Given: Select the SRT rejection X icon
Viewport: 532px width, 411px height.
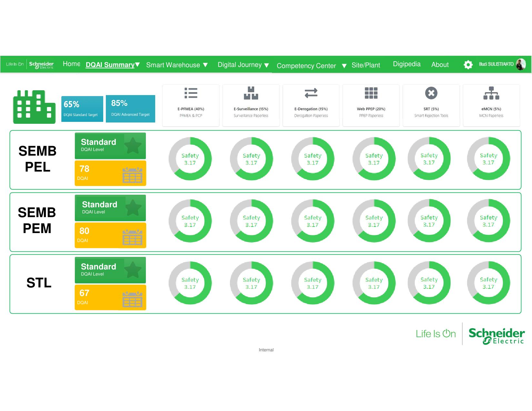Looking at the screenshot, I should 431,93.
